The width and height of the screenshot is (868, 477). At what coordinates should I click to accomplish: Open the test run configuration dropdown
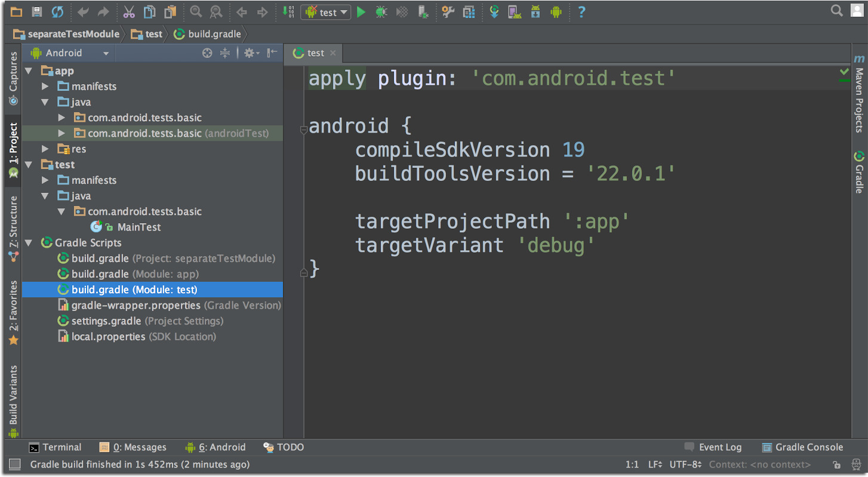[x=326, y=12]
